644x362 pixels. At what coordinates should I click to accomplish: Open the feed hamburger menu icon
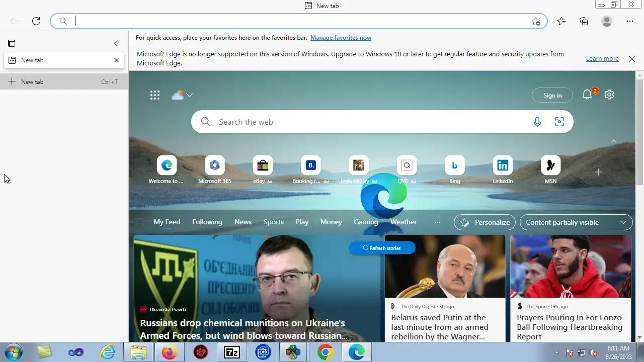pyautogui.click(x=140, y=222)
